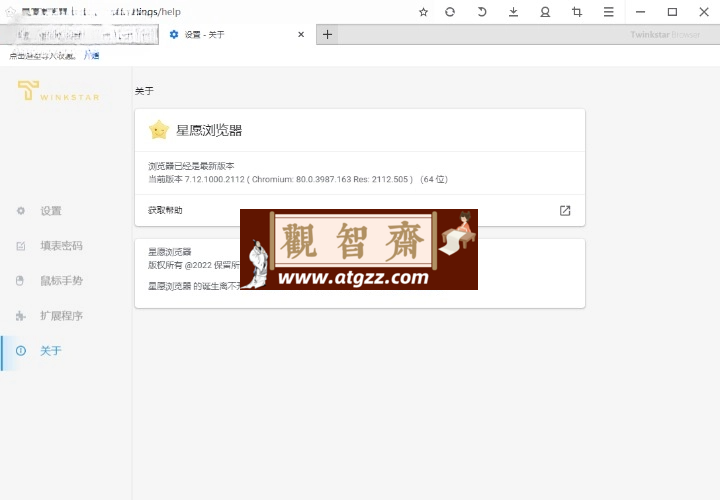The height and width of the screenshot is (500, 720).
Task: Click the 关于 page title
Action: [144, 91]
